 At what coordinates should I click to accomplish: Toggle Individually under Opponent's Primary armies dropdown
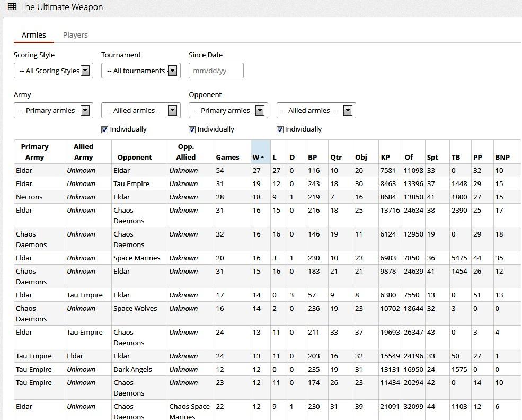(192, 129)
